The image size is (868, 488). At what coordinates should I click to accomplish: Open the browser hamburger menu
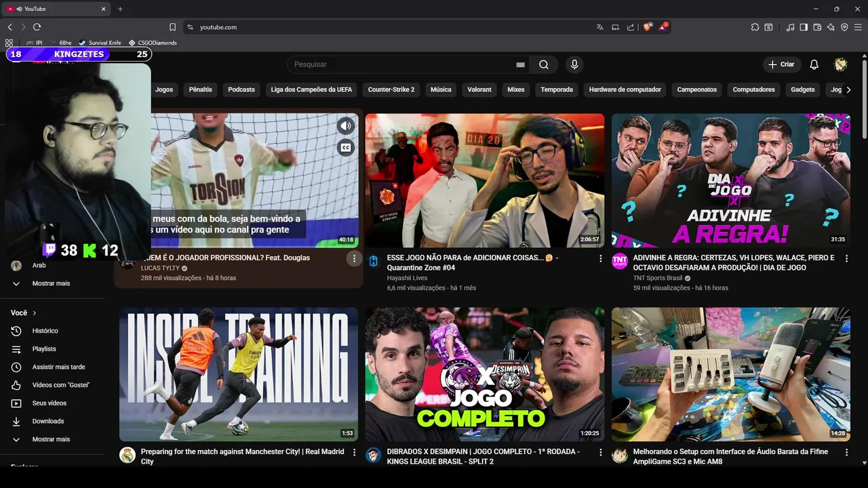coord(858,27)
